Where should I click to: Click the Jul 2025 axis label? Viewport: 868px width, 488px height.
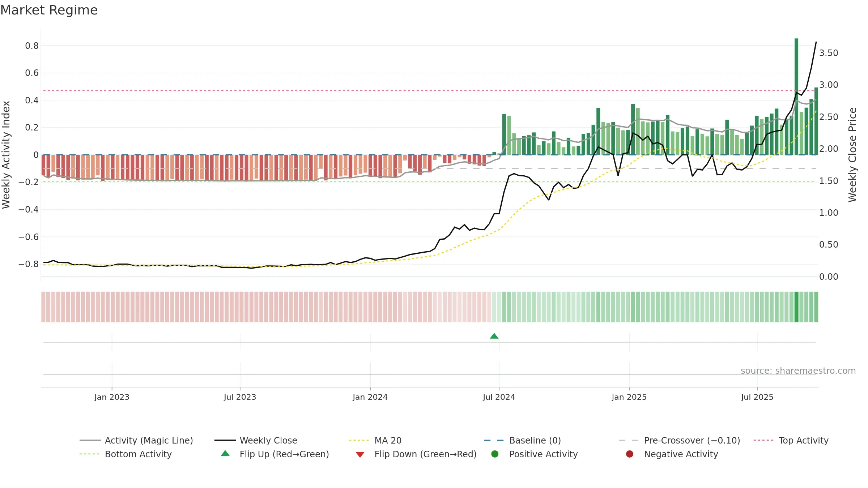click(x=757, y=397)
